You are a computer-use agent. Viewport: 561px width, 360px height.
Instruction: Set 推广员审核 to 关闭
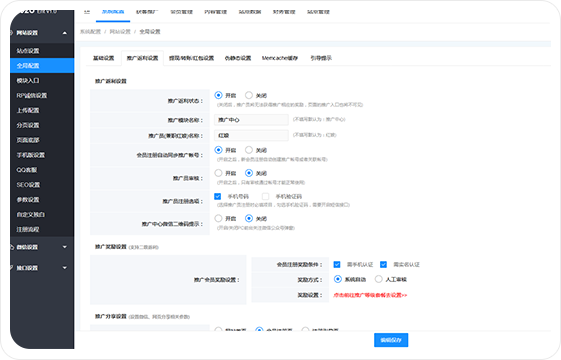click(249, 173)
